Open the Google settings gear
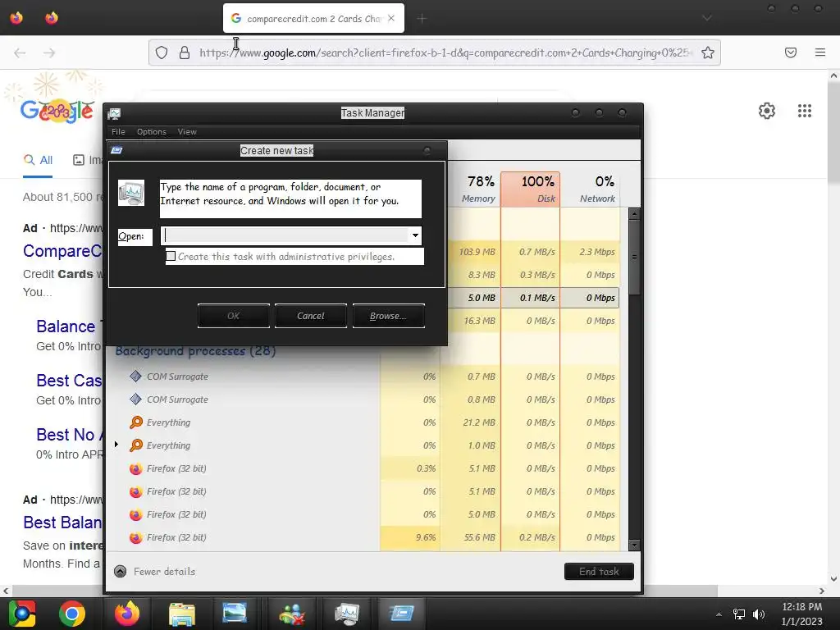 coord(767,111)
